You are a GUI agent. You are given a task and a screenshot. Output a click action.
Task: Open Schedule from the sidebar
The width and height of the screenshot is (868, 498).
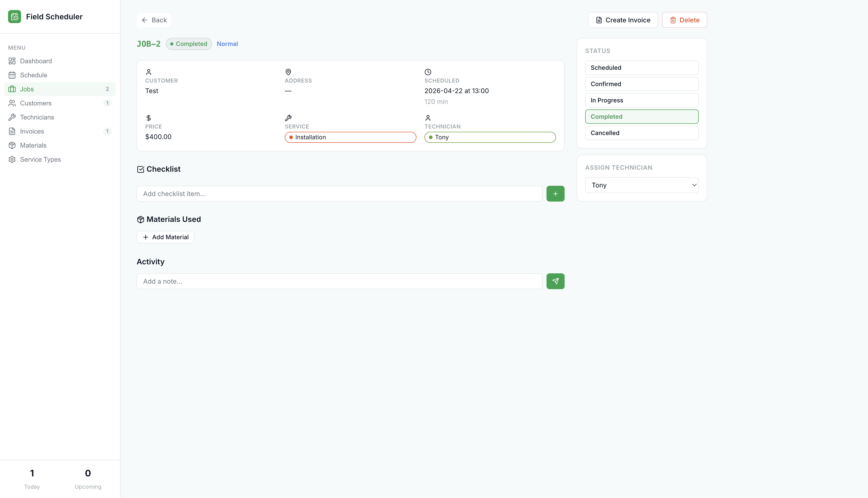33,75
